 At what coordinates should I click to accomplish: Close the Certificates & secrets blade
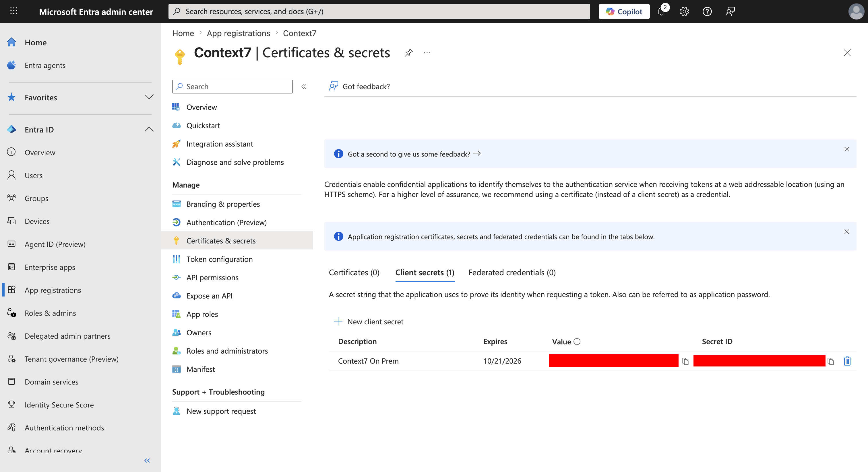click(x=847, y=53)
